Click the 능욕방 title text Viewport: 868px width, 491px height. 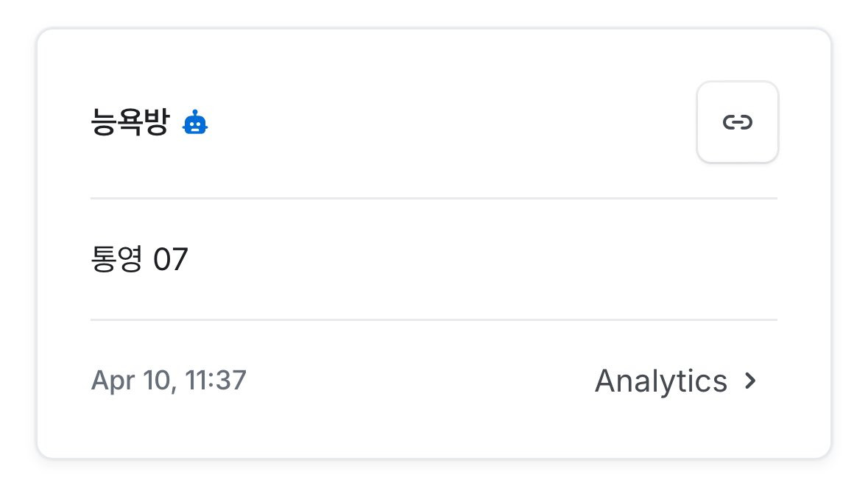coord(130,123)
